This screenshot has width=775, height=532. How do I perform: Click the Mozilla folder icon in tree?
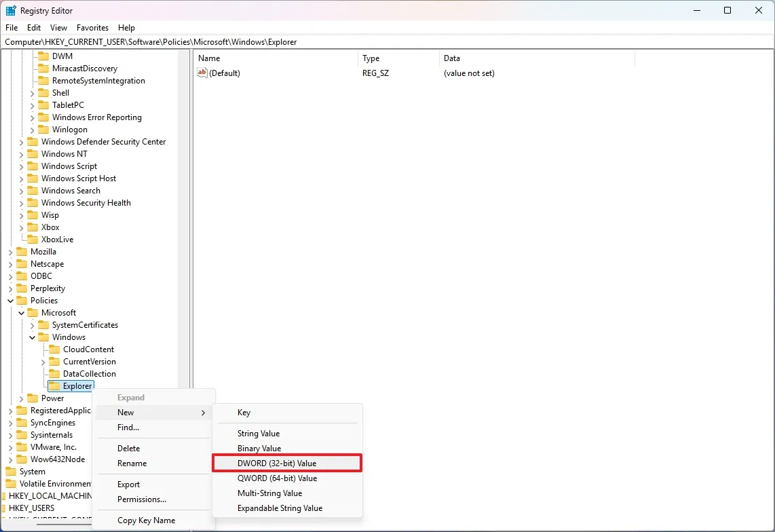pos(22,251)
